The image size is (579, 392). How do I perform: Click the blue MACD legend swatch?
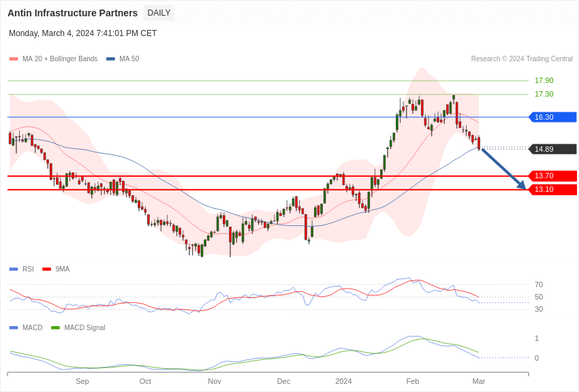tap(14, 328)
